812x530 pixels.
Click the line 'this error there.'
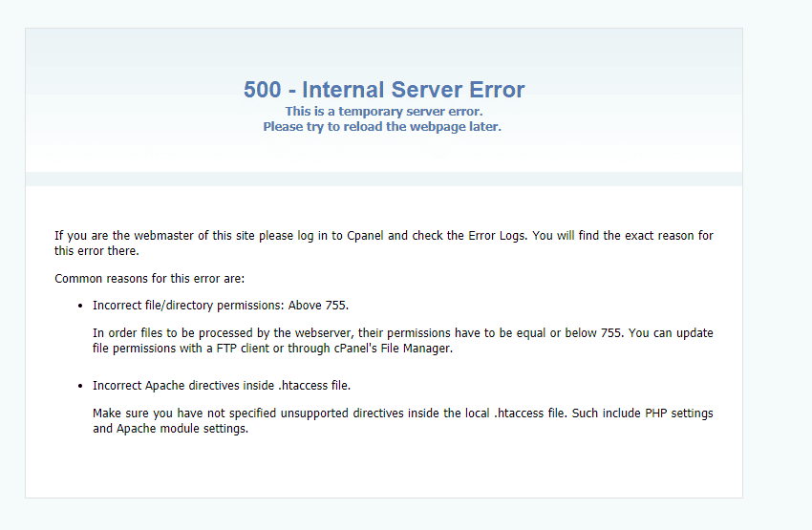click(96, 251)
